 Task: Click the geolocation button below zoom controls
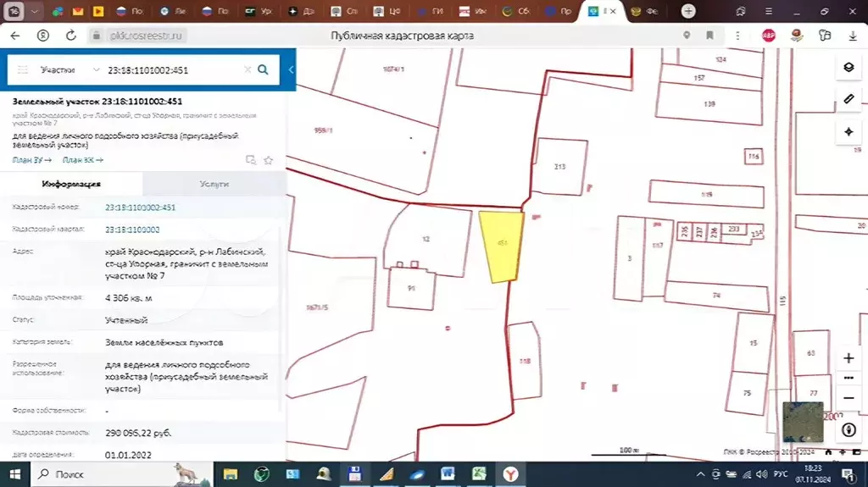pyautogui.click(x=849, y=430)
